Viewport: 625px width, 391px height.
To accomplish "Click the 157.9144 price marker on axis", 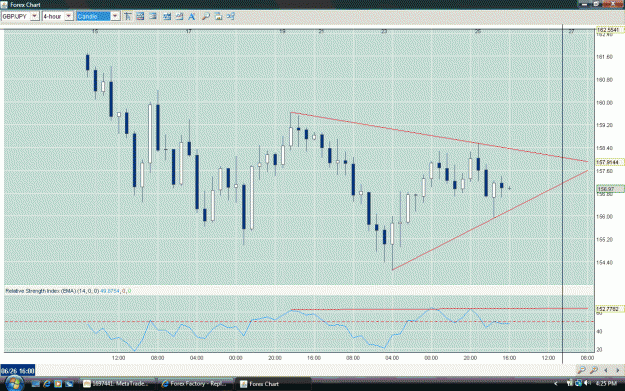I will coord(609,163).
